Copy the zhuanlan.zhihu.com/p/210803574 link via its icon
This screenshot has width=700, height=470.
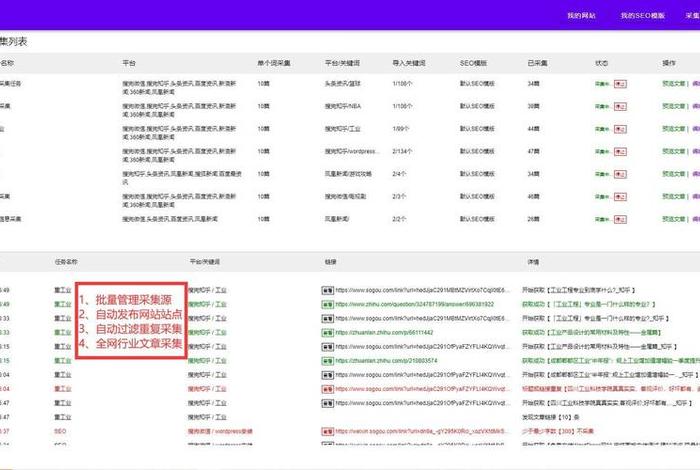328,361
